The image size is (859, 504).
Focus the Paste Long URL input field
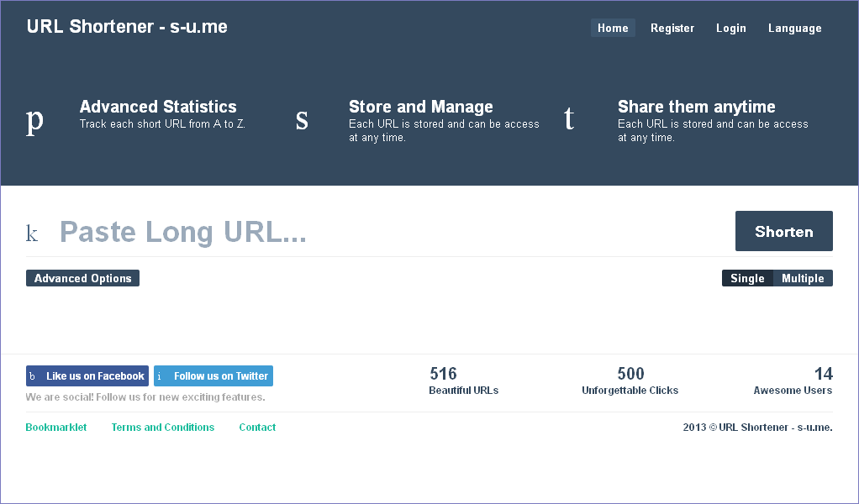[x=387, y=232]
